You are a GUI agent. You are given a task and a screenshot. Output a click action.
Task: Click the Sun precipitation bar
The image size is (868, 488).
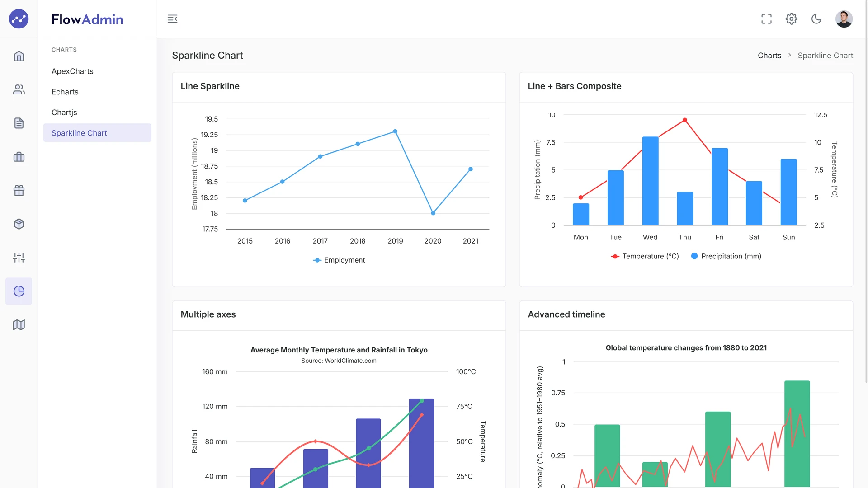point(788,192)
